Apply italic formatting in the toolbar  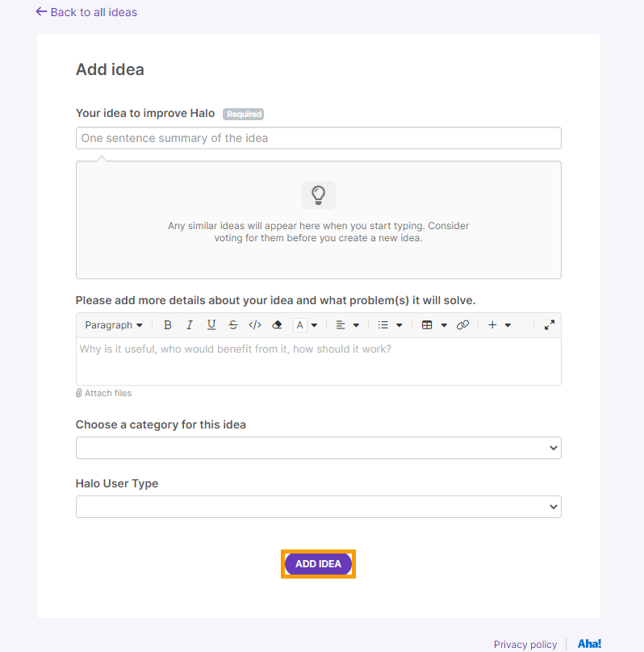click(x=190, y=325)
